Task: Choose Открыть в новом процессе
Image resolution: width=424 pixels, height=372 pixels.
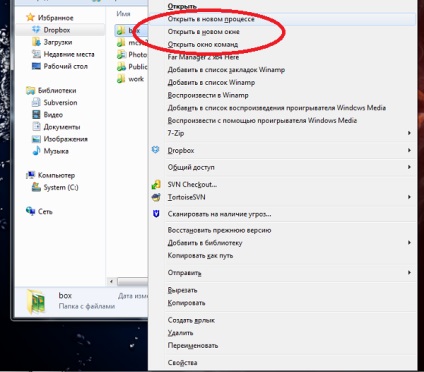Action: [x=283, y=19]
